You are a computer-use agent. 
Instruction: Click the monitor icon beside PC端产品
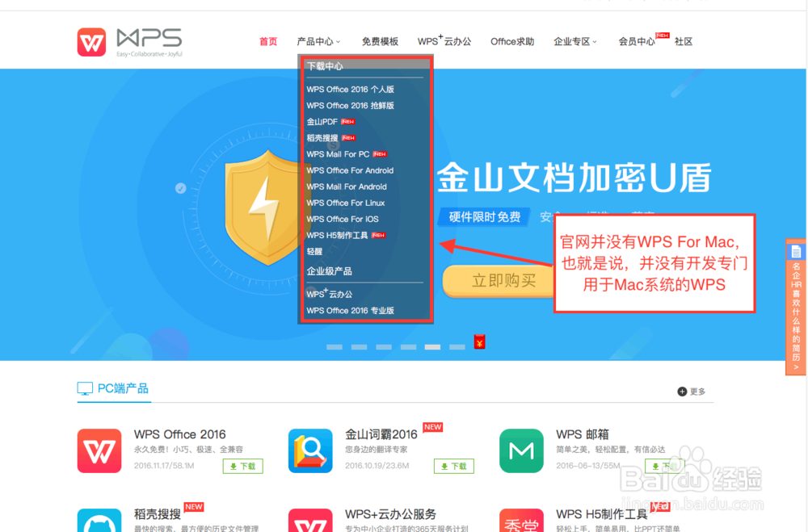click(85, 389)
